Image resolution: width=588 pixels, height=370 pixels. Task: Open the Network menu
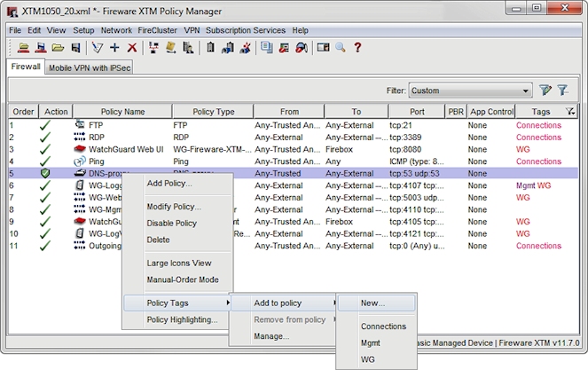[x=116, y=30]
